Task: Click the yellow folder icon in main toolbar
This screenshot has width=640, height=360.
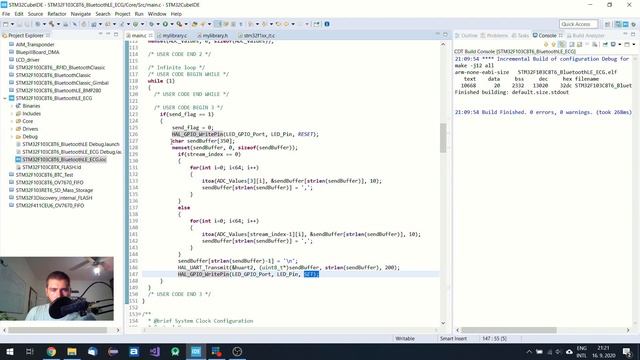Action: (194, 24)
